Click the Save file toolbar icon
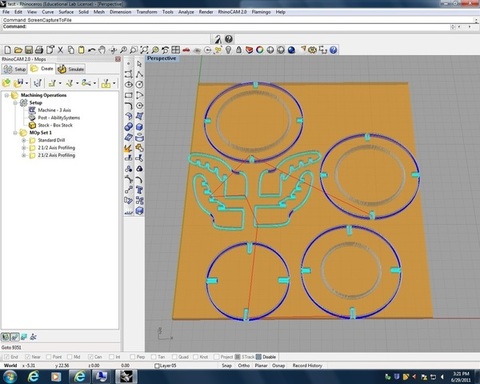The height and width of the screenshot is (384, 480). (29, 50)
